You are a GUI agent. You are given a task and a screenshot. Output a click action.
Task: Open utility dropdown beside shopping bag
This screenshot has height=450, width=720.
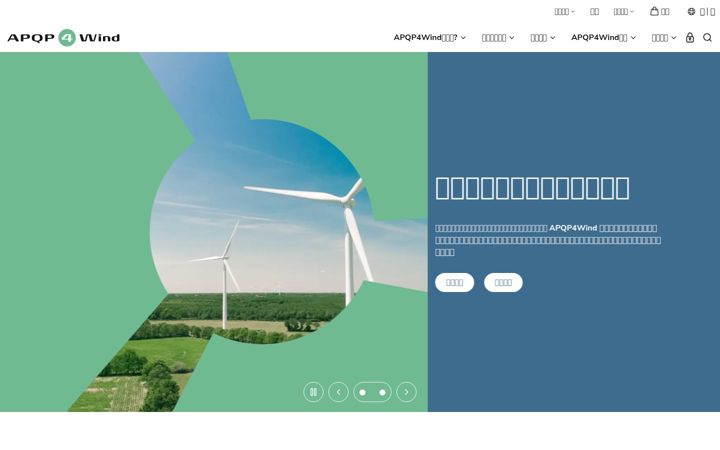click(624, 11)
